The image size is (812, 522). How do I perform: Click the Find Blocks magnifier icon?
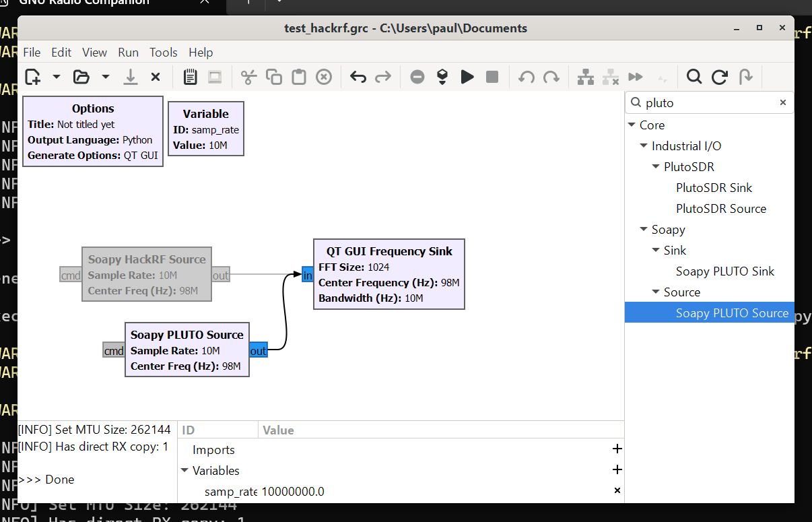coord(694,77)
